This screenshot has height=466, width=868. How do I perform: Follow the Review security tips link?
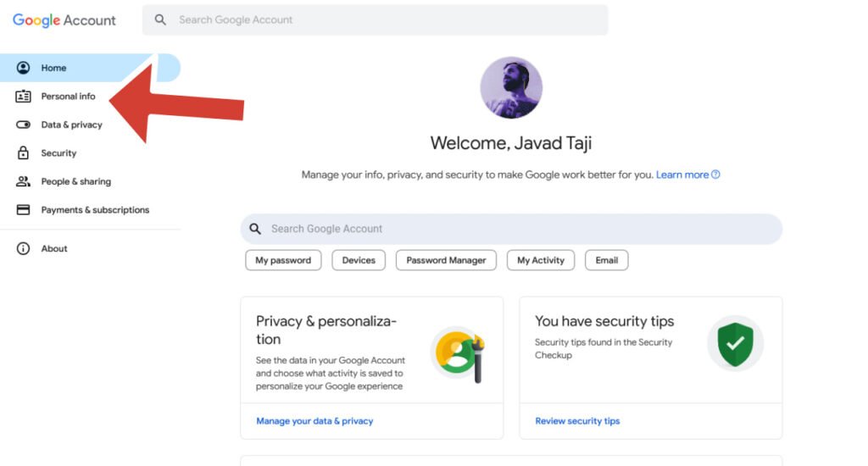[x=577, y=421]
